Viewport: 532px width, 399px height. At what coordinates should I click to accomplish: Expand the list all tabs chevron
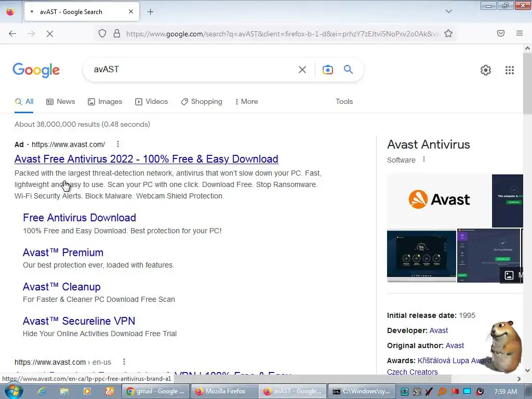tap(449, 11)
